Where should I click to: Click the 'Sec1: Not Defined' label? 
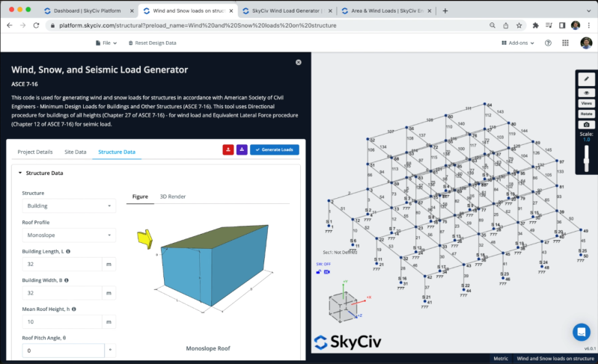point(340,252)
